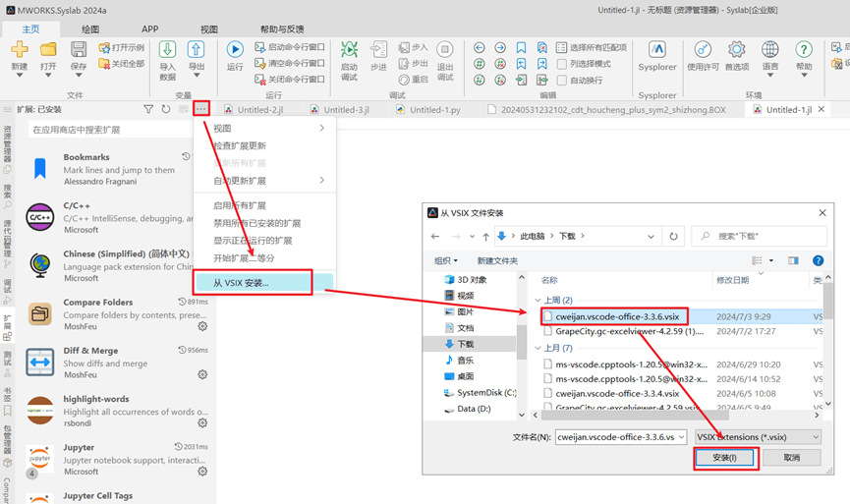Click the 语言 (Language) globe icon
850x504 pixels.
coord(769,49)
